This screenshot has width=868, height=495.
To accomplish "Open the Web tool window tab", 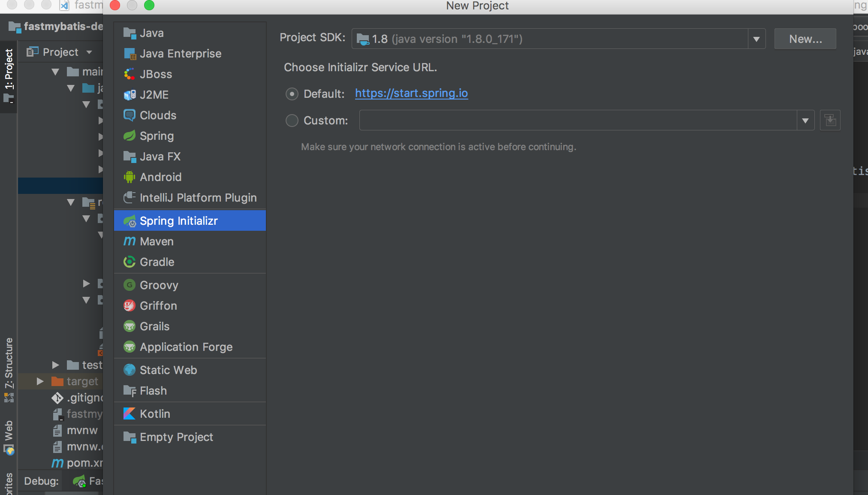I will click(9, 438).
